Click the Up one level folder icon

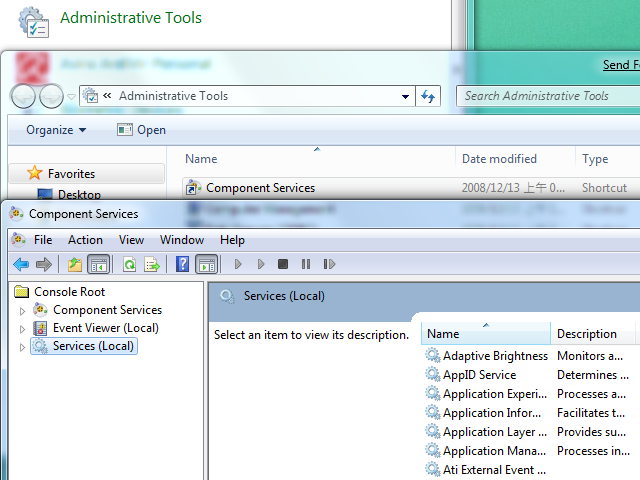click(75, 264)
